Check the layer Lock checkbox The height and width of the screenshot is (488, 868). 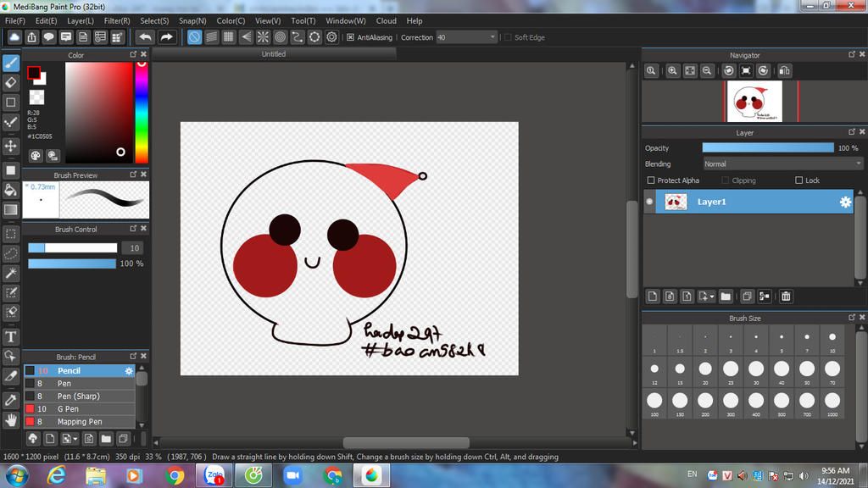[x=798, y=180]
